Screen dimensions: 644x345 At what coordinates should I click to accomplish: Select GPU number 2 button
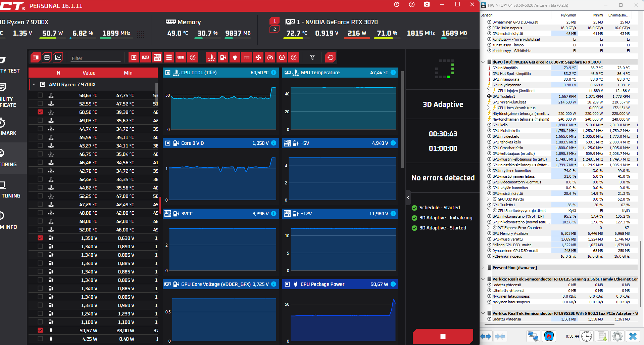(275, 29)
